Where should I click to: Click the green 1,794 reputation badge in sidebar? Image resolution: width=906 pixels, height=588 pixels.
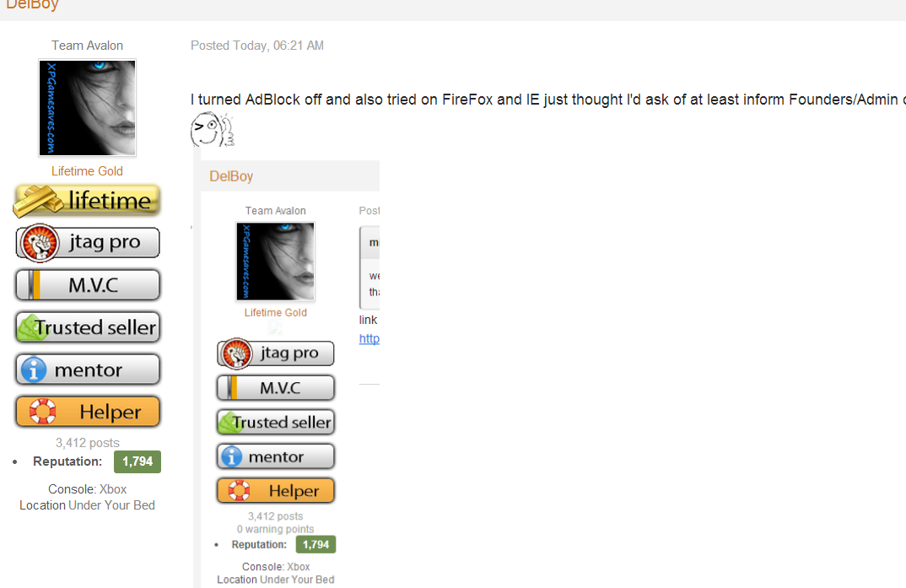[x=138, y=461]
